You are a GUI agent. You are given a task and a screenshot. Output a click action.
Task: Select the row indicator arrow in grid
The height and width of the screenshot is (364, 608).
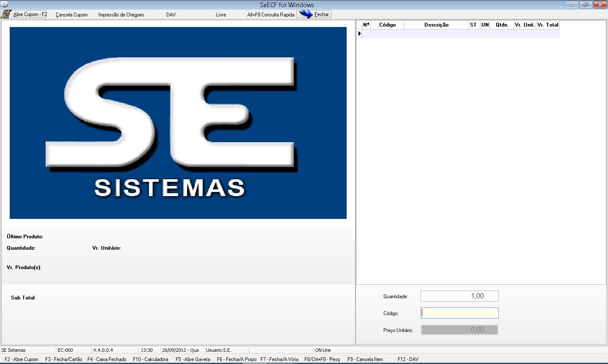(x=360, y=34)
